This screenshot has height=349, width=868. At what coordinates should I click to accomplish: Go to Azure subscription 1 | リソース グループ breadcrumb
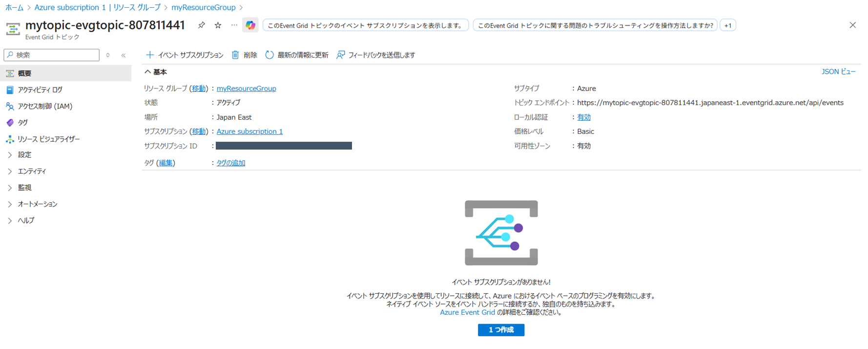pos(97,7)
